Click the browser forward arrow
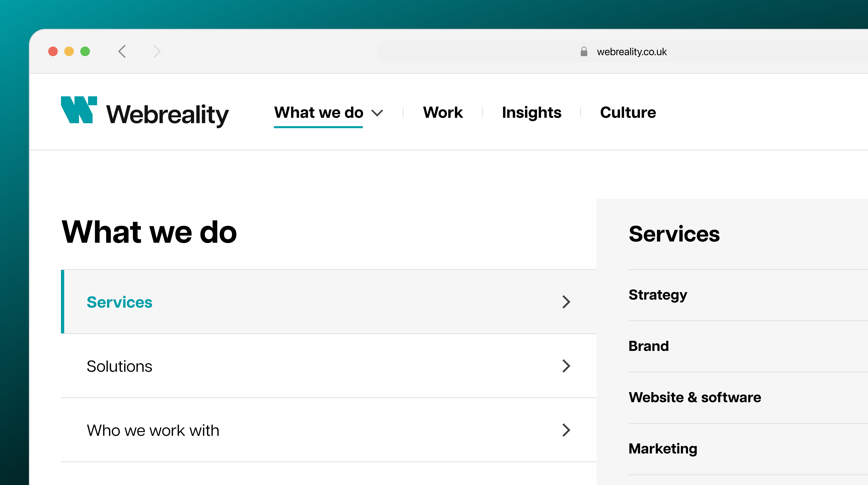Viewport: 868px width, 485px height. (157, 52)
